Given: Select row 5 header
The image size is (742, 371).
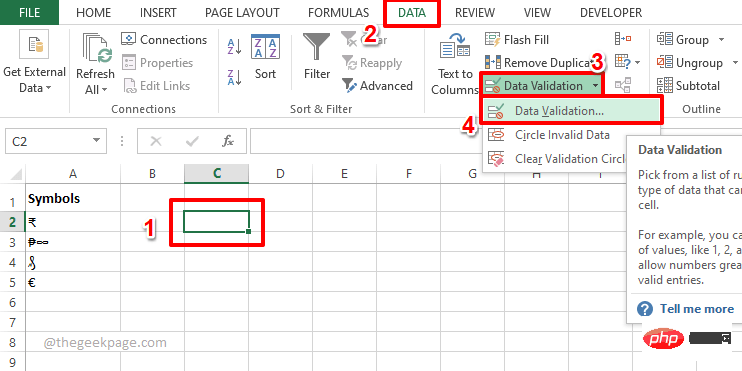Looking at the screenshot, I should click(13, 283).
